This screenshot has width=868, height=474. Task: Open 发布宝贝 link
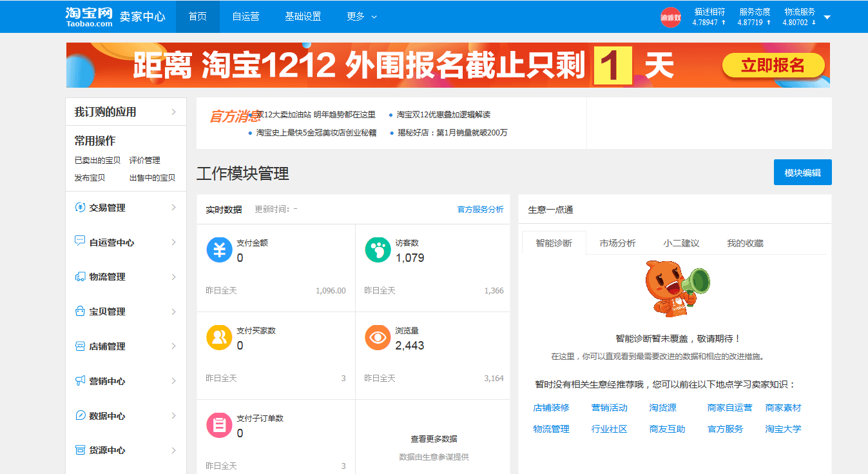coord(90,178)
